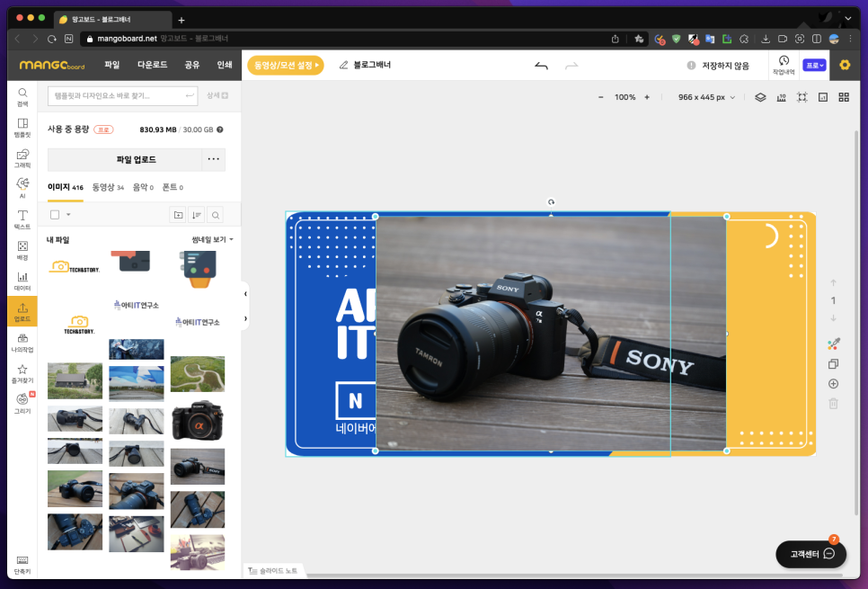
Task: Expand the left panel wider arrow
Action: [x=245, y=318]
